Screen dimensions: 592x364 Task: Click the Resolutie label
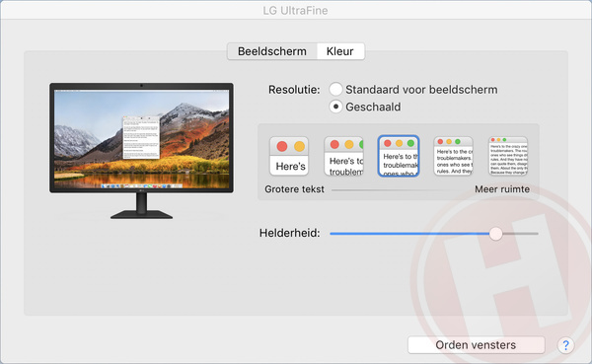(294, 90)
